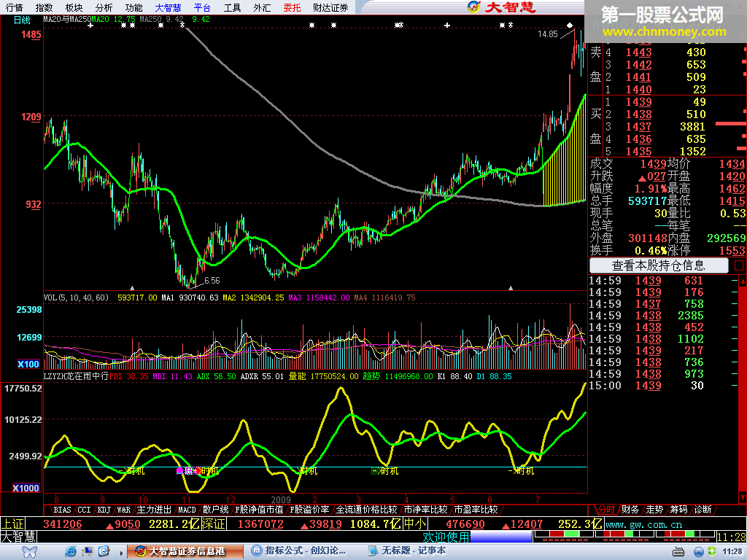Screen dimensions: 747x560
Task: Click the 中小 index label
Action: coord(415,524)
